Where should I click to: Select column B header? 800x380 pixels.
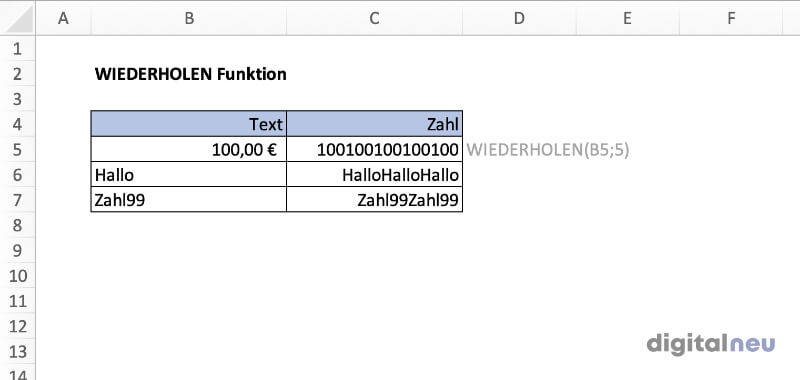pyautogui.click(x=189, y=19)
